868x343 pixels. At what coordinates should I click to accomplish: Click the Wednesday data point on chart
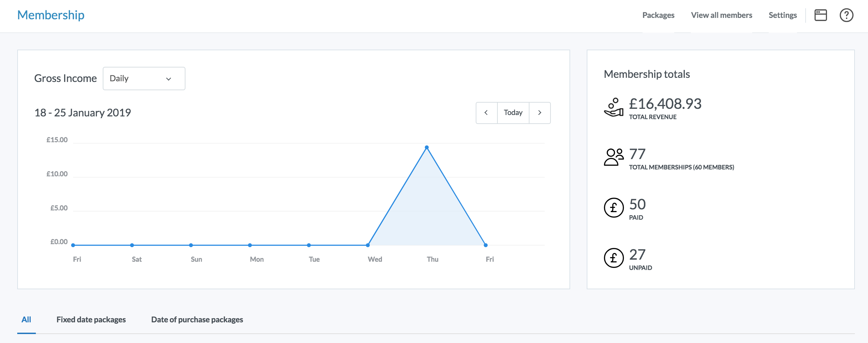pos(368,245)
